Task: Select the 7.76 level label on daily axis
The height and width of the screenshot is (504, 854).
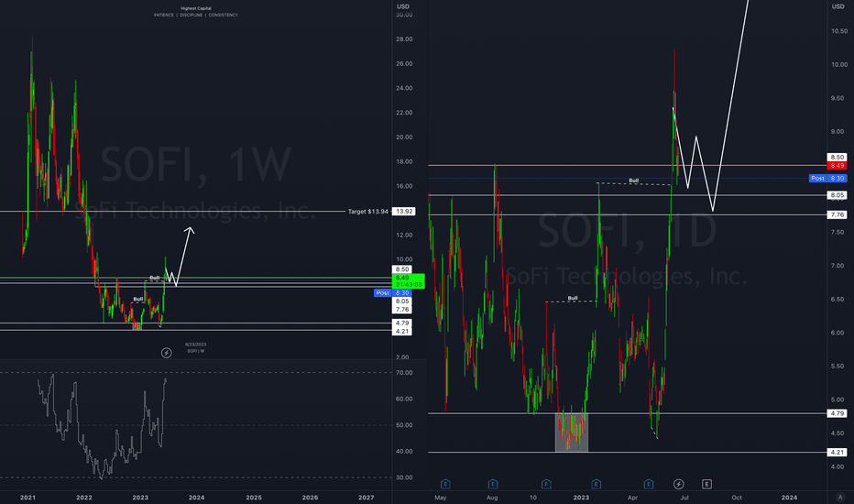Action: [x=838, y=215]
